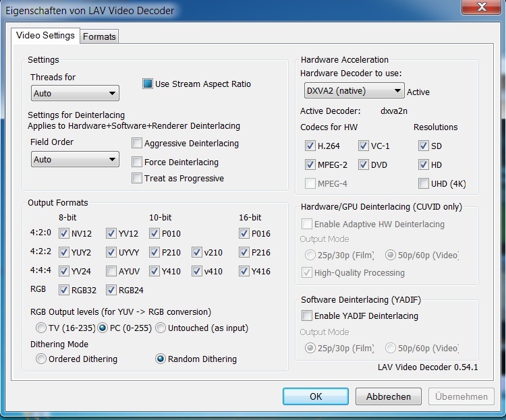The image size is (506, 420).
Task: Open Hardware Decoder to use dropdown
Action: click(x=354, y=91)
